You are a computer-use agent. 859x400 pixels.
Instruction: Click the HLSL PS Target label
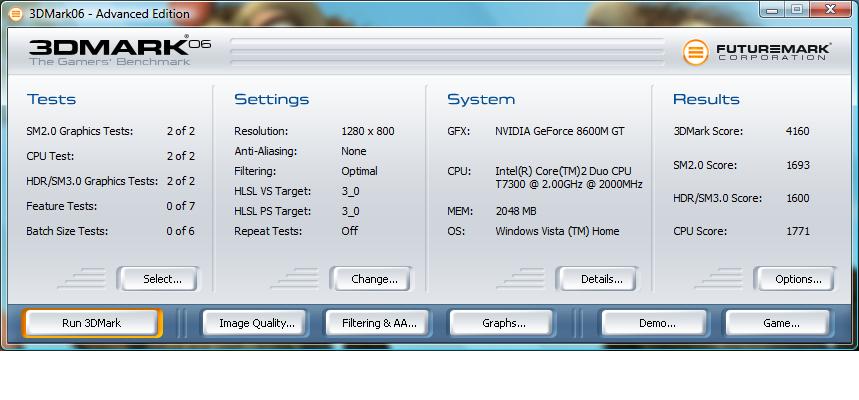[x=272, y=211]
